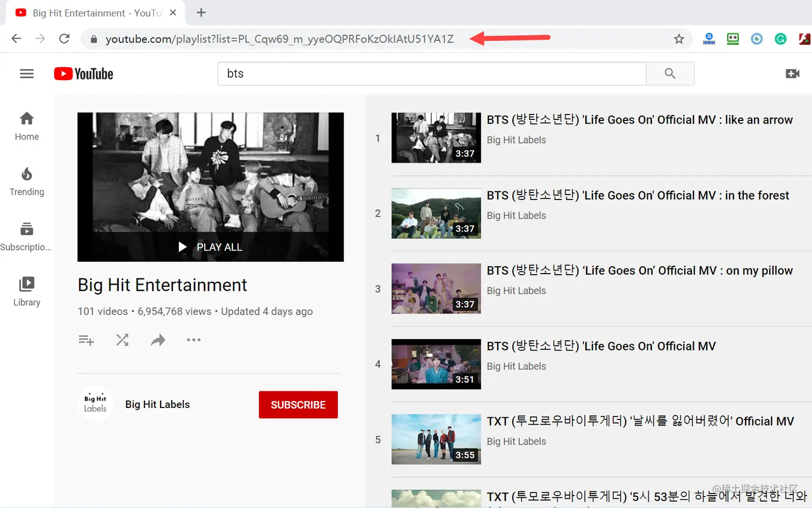Click the Big Hit Entertainment playlist title
The width and height of the screenshot is (812, 508).
click(162, 285)
